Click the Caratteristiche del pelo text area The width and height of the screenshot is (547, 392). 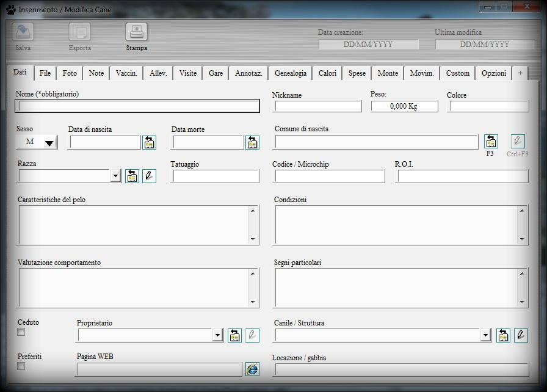(138, 225)
